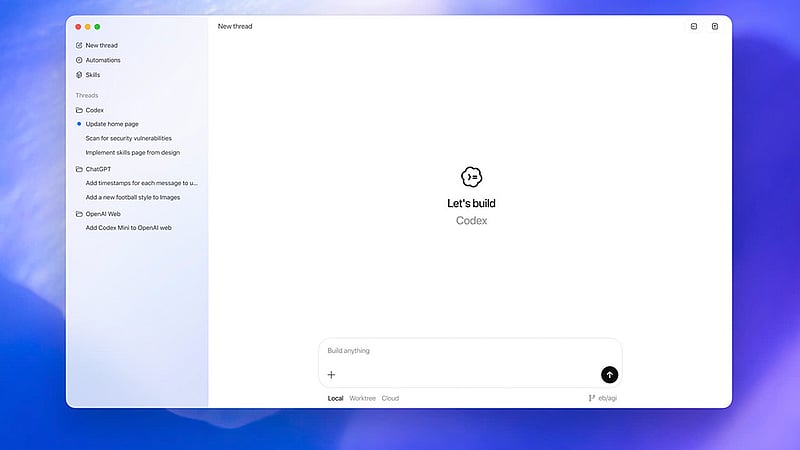Image resolution: width=800 pixels, height=450 pixels.
Task: Click the rightmost top-right toolbar icon
Action: pos(715,27)
